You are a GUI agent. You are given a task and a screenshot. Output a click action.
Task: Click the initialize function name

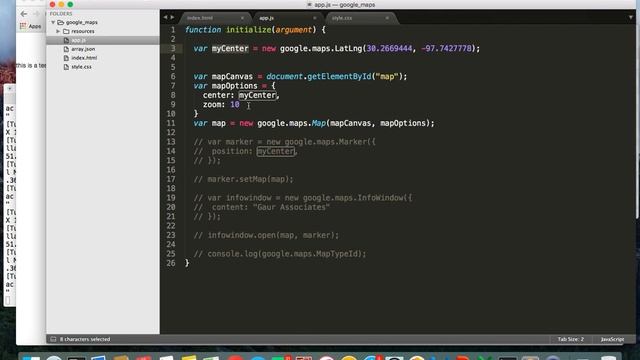click(249, 30)
